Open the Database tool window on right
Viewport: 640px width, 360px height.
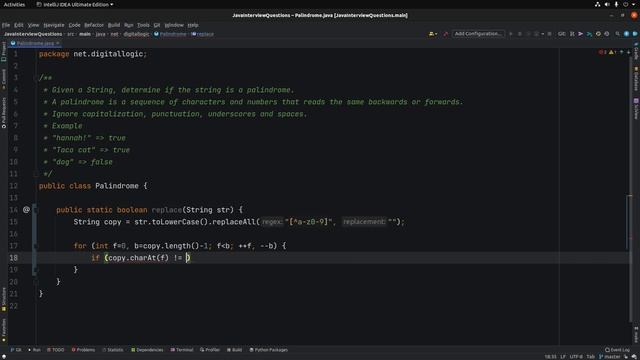(636, 79)
